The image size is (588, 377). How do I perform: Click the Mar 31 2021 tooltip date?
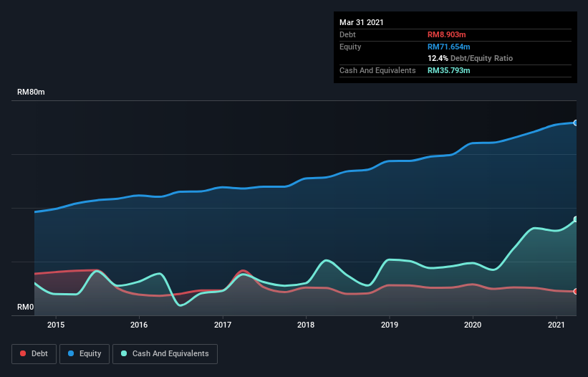coord(362,22)
